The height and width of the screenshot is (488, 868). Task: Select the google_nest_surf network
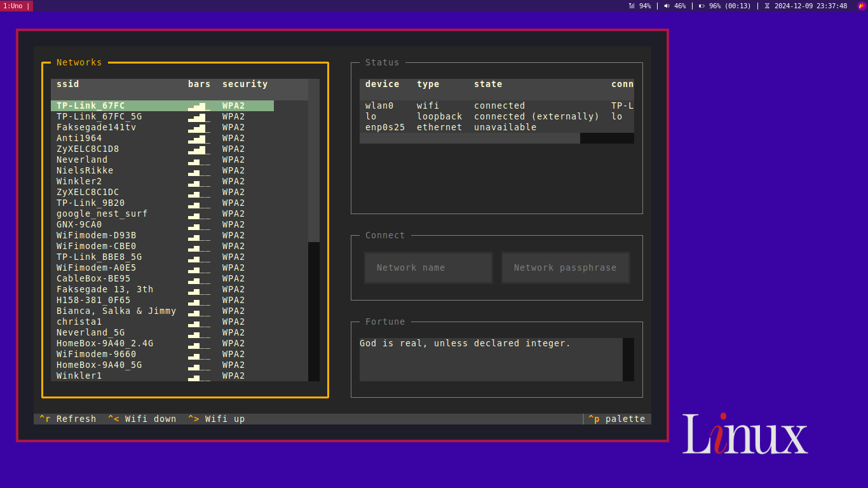[x=162, y=213]
